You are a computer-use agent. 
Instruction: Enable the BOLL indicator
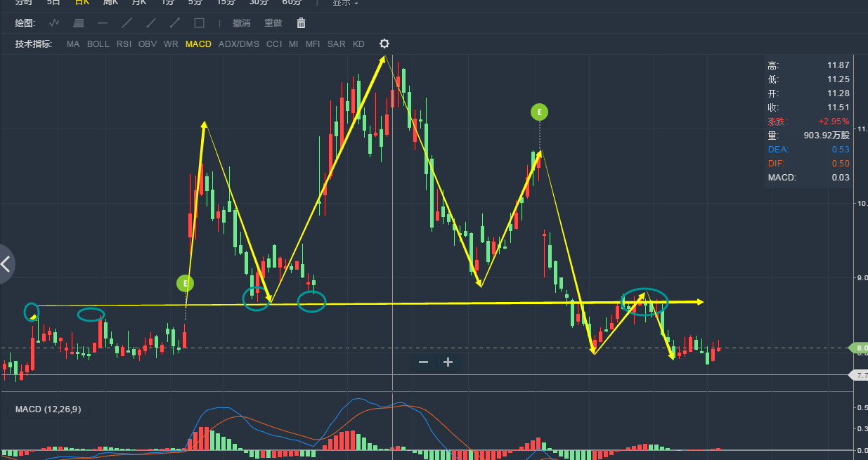tap(98, 44)
